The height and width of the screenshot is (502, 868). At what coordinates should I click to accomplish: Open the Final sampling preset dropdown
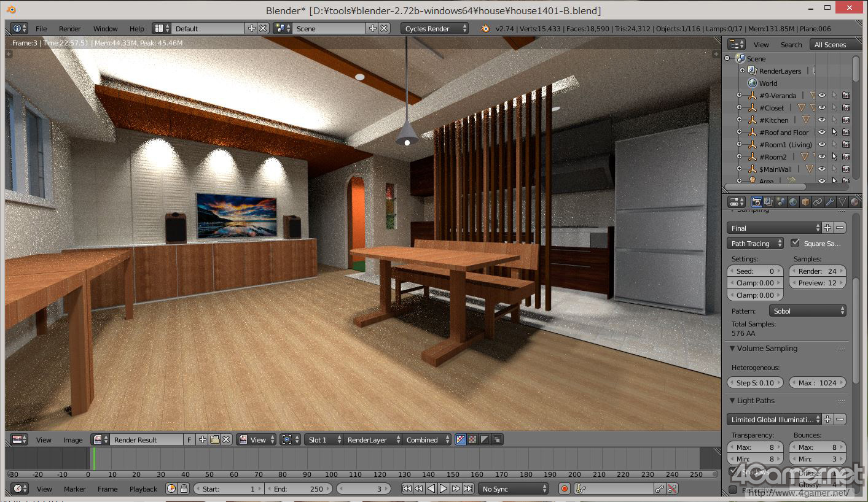[774, 228]
